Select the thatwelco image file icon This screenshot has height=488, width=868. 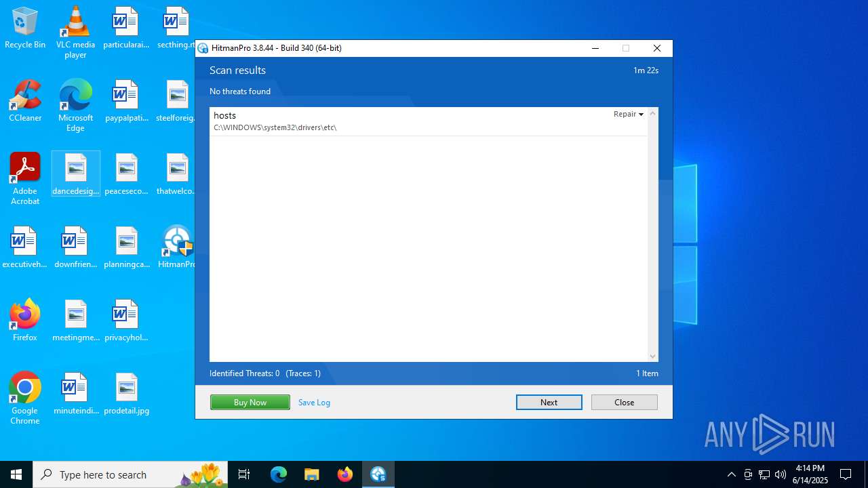pos(176,175)
